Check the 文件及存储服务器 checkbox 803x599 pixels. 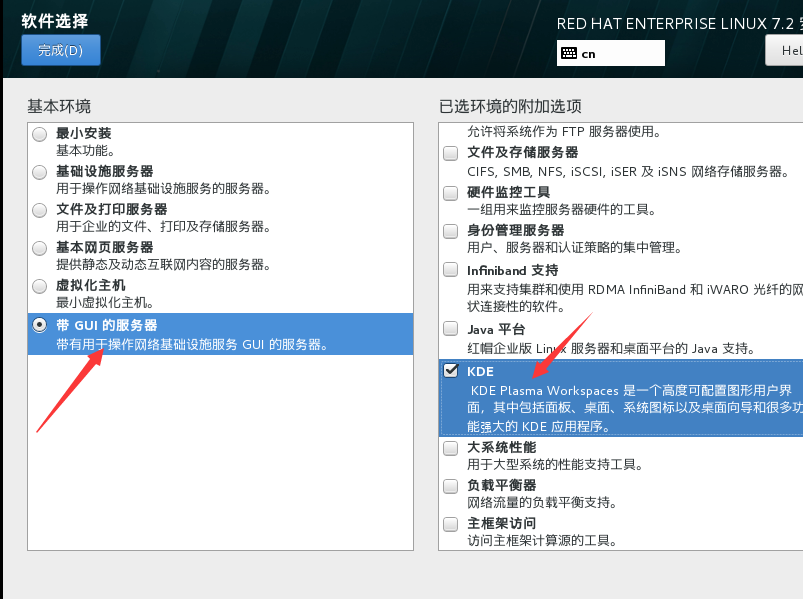[x=451, y=153]
